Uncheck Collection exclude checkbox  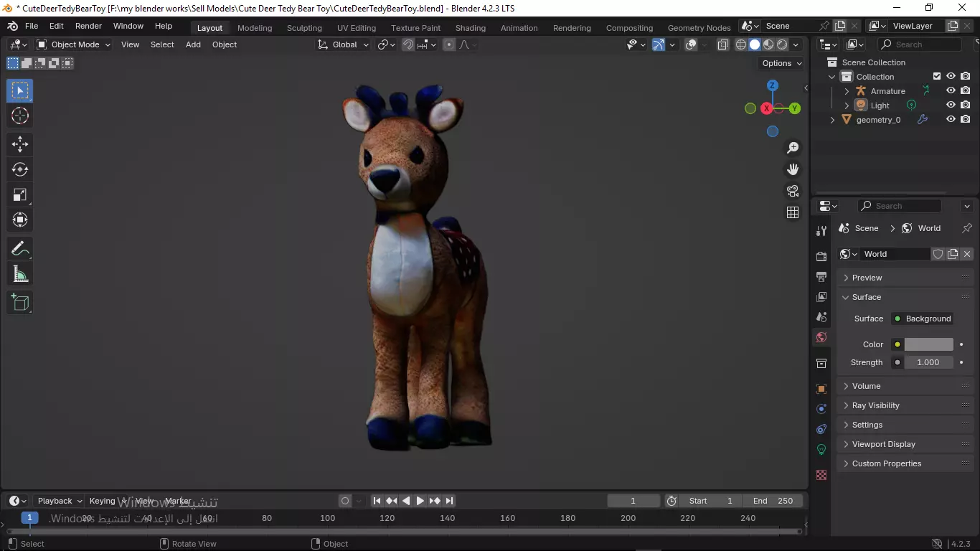(936, 77)
